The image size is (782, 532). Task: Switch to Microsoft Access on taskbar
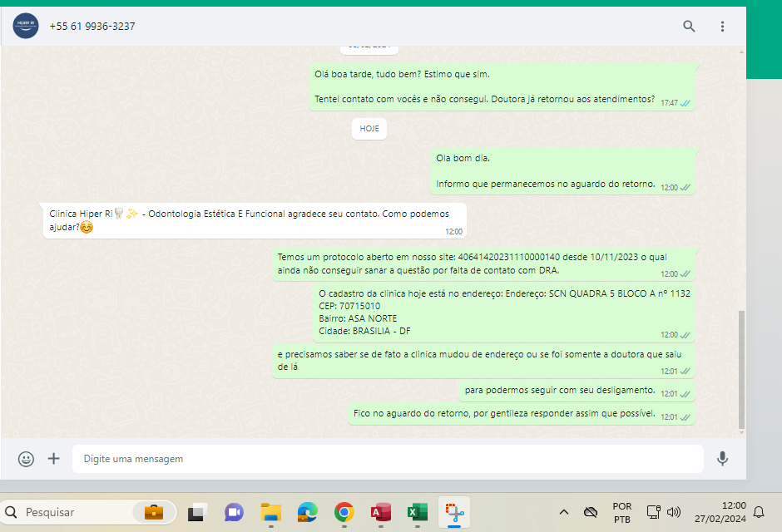pos(380,512)
